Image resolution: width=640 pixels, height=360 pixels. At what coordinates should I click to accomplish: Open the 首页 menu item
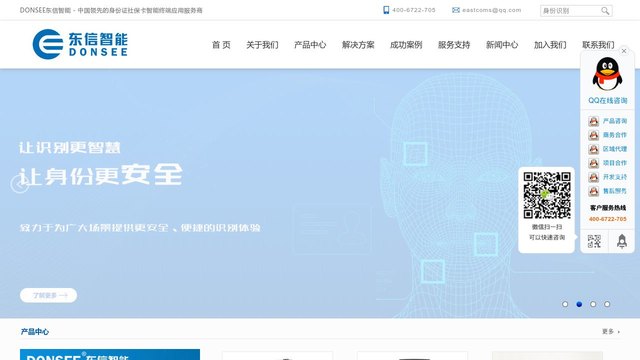point(221,45)
